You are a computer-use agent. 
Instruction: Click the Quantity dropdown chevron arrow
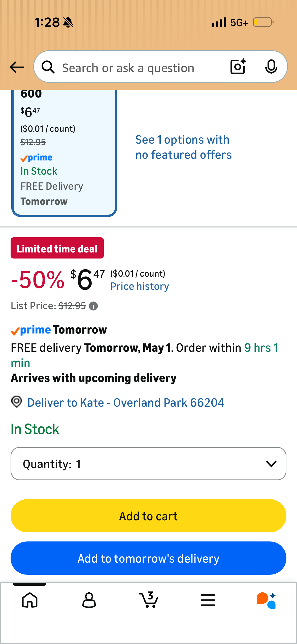pos(271,464)
